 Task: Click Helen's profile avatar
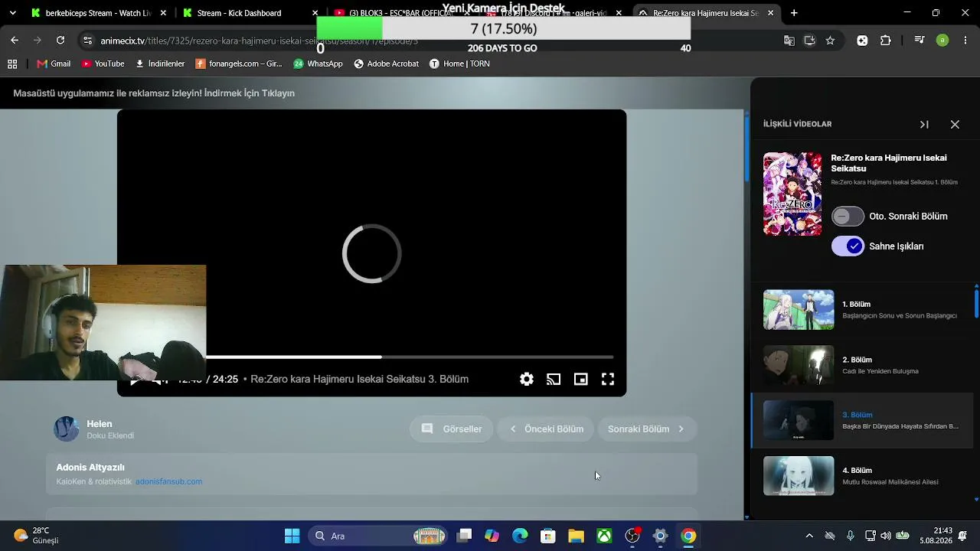67,429
